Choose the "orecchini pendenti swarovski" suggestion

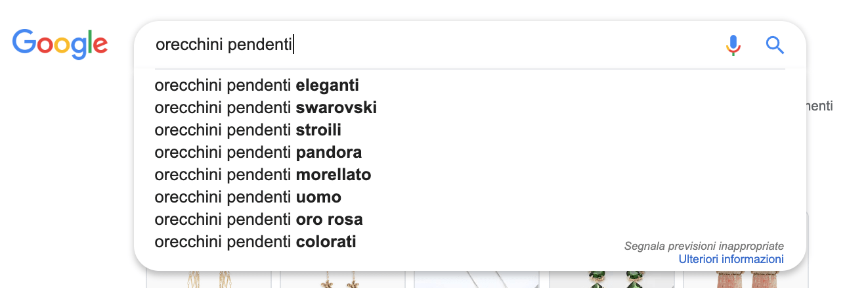[265, 108]
